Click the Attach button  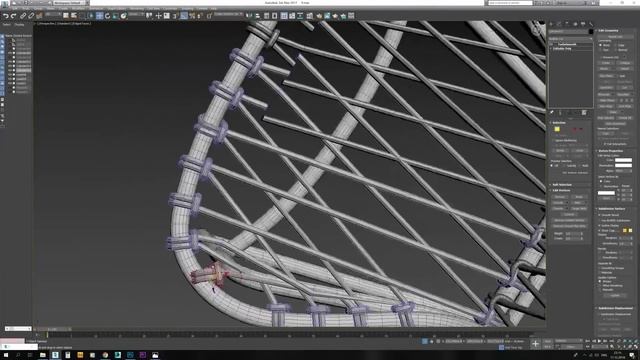604,69
